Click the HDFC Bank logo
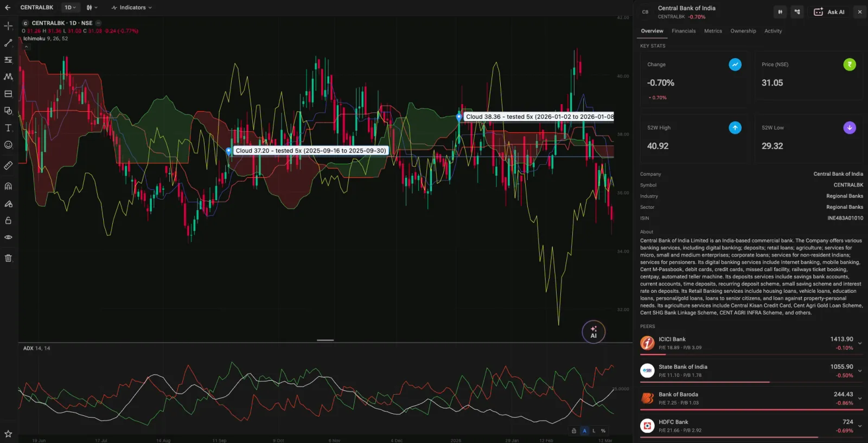 [x=647, y=426]
